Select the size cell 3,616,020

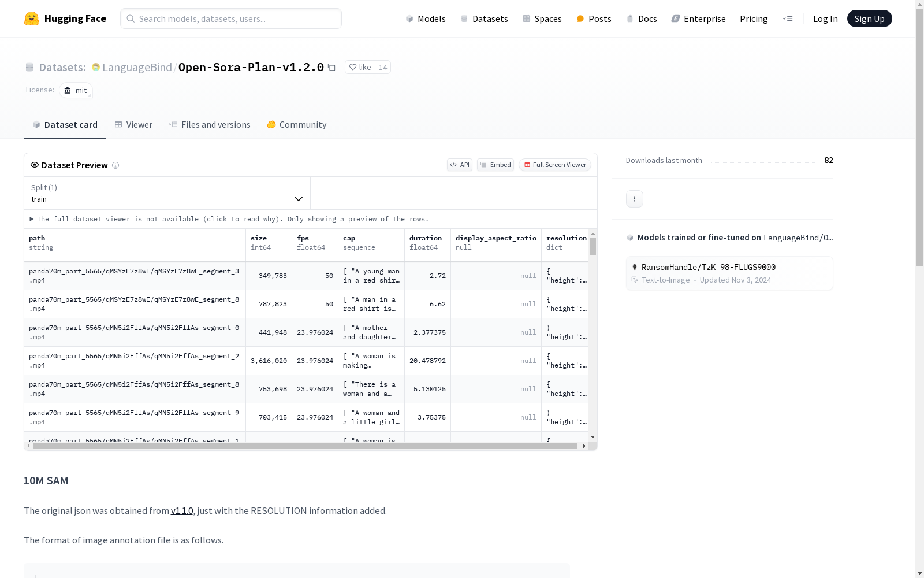point(269,361)
